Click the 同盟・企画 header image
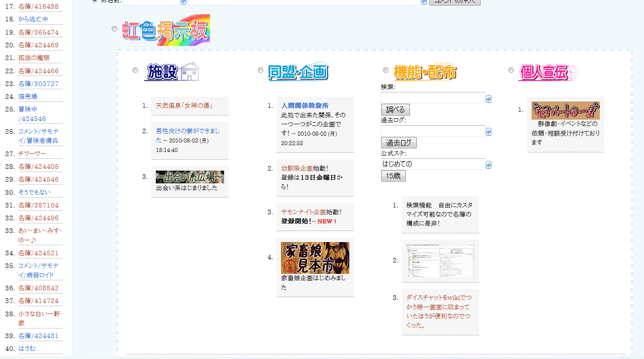Image resolution: width=644 pixels, height=359 pixels. coord(298,71)
